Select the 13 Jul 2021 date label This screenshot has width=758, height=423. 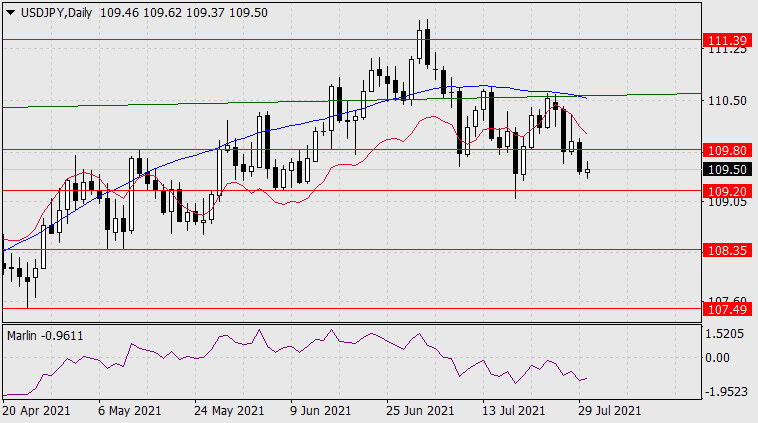pos(513,411)
